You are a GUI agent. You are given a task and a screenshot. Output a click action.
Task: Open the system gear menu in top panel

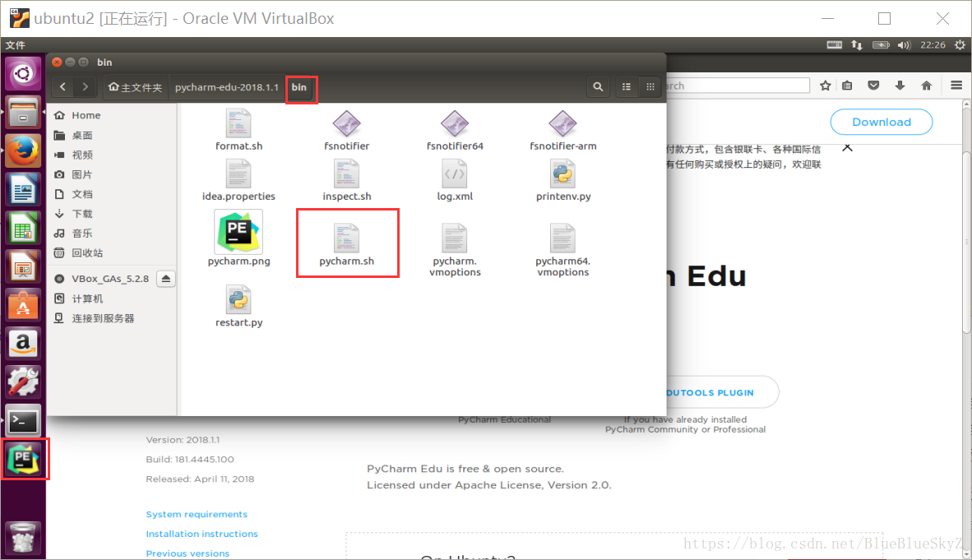(960, 44)
